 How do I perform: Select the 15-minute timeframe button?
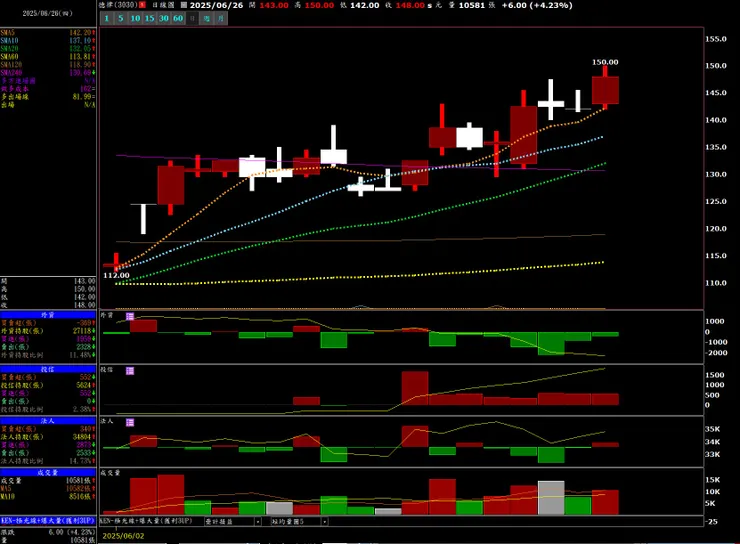point(150,18)
